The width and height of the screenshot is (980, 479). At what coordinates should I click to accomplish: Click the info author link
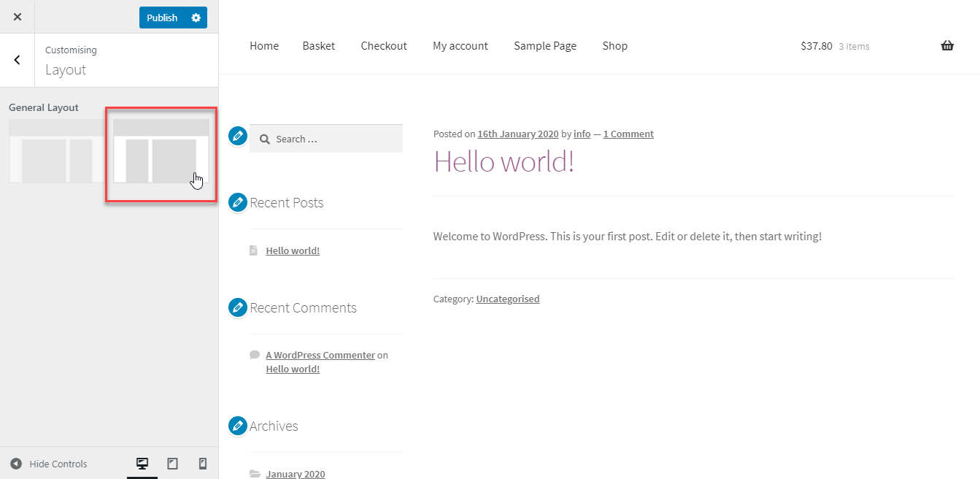pyautogui.click(x=582, y=134)
